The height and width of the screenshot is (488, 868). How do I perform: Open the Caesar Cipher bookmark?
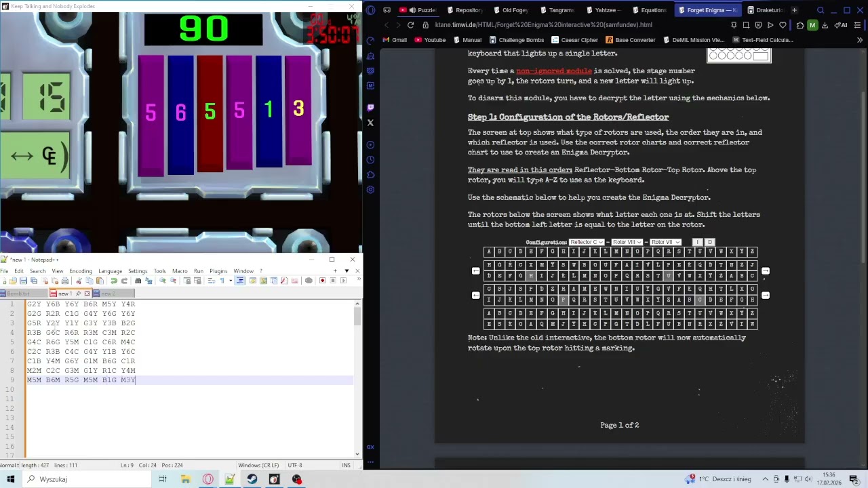pos(574,40)
